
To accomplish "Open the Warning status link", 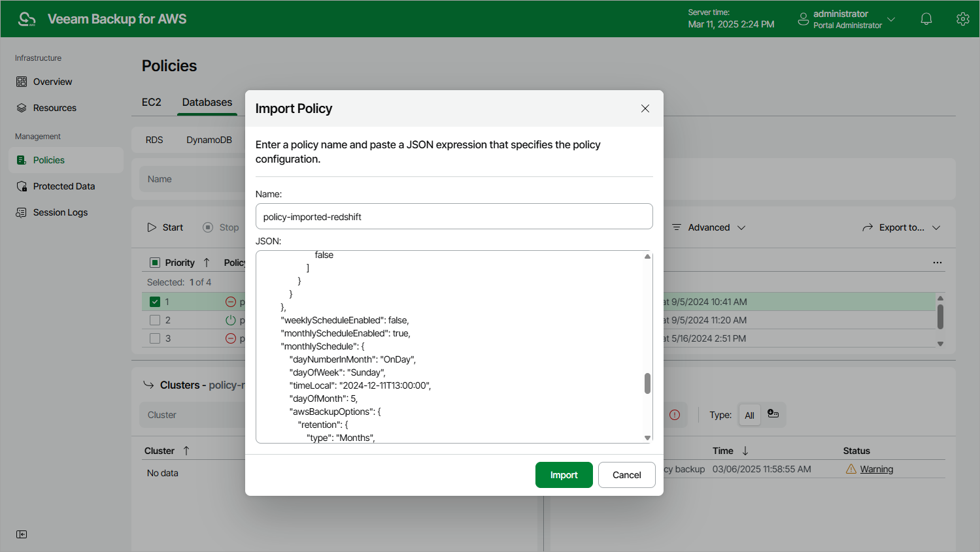I will pyautogui.click(x=876, y=469).
